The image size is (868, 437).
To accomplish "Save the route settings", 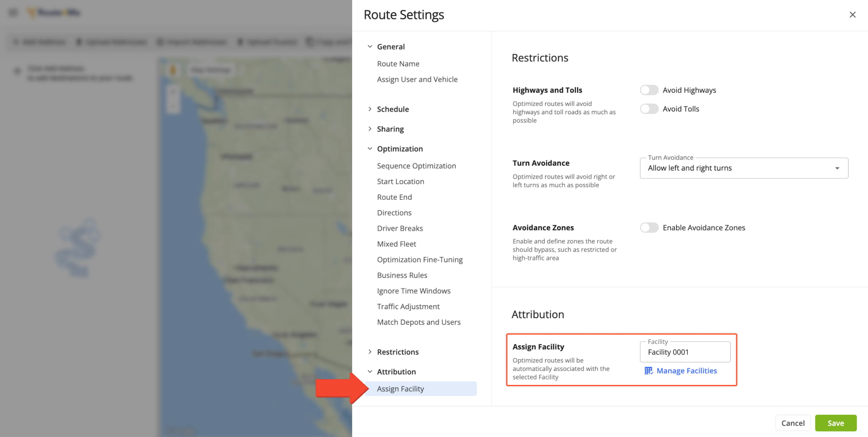I will coord(835,423).
